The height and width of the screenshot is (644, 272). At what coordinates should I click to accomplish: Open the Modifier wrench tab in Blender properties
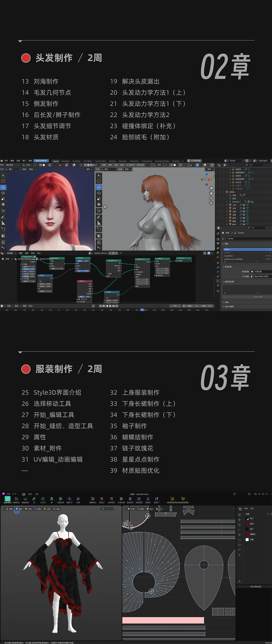tap(218, 267)
